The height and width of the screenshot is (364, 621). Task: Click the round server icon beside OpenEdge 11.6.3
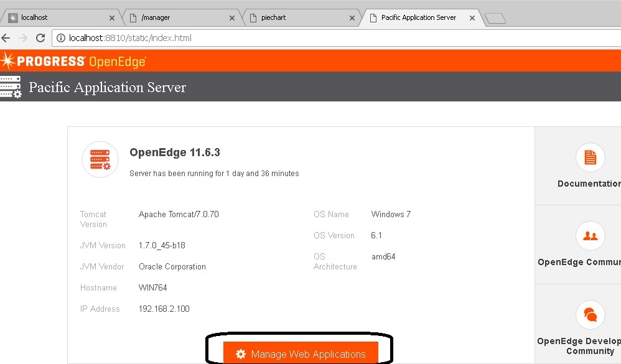click(x=100, y=159)
